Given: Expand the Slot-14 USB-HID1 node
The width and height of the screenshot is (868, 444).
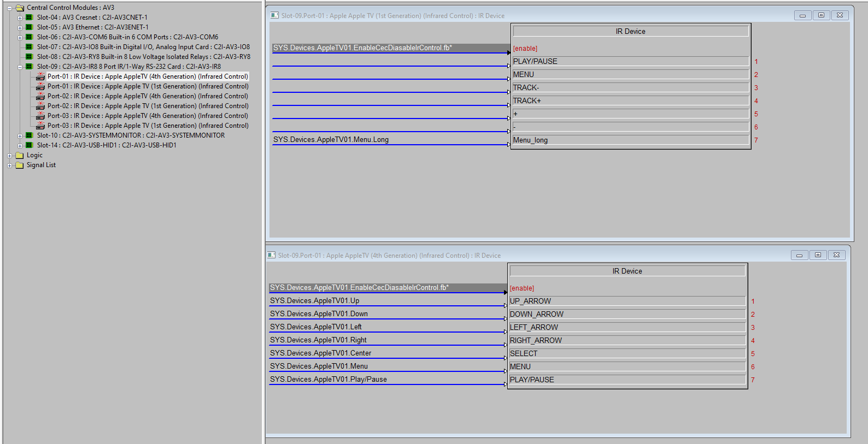Looking at the screenshot, I should pos(20,146).
